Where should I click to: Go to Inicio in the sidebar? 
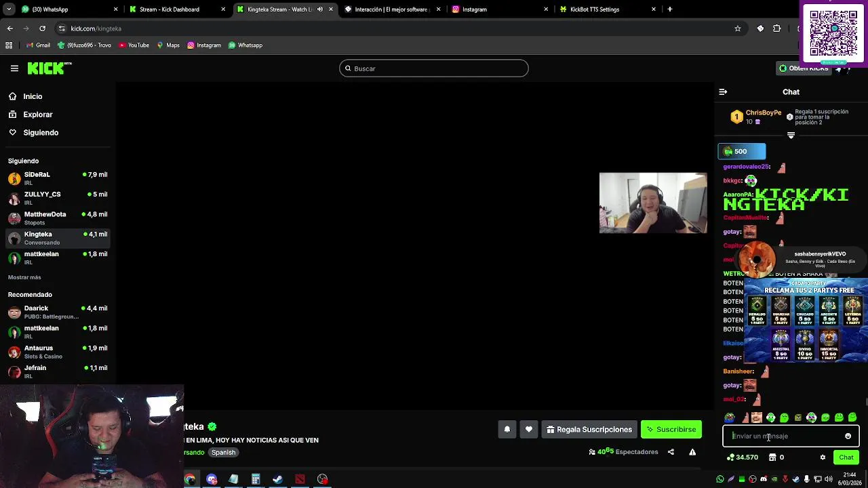coord(33,96)
